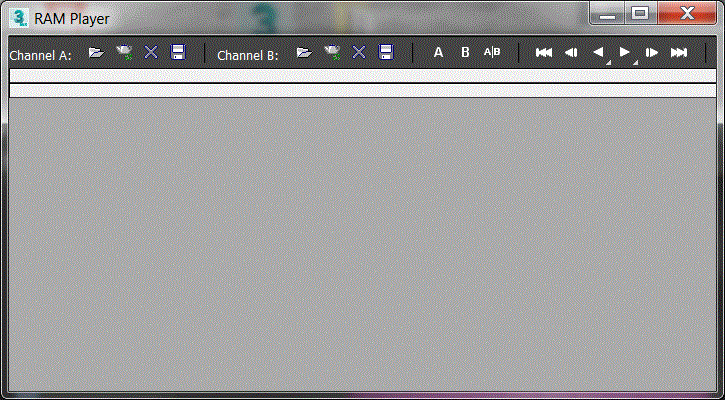Image resolution: width=725 pixels, height=400 pixels.
Task: Save Channel B using the disk icon
Action: click(x=386, y=52)
